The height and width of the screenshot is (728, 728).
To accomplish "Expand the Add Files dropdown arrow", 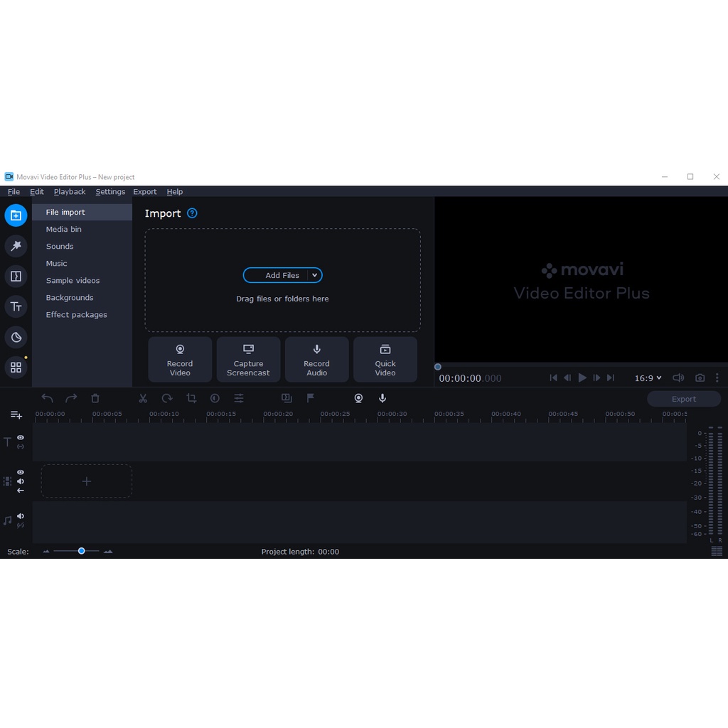I will click(x=314, y=275).
